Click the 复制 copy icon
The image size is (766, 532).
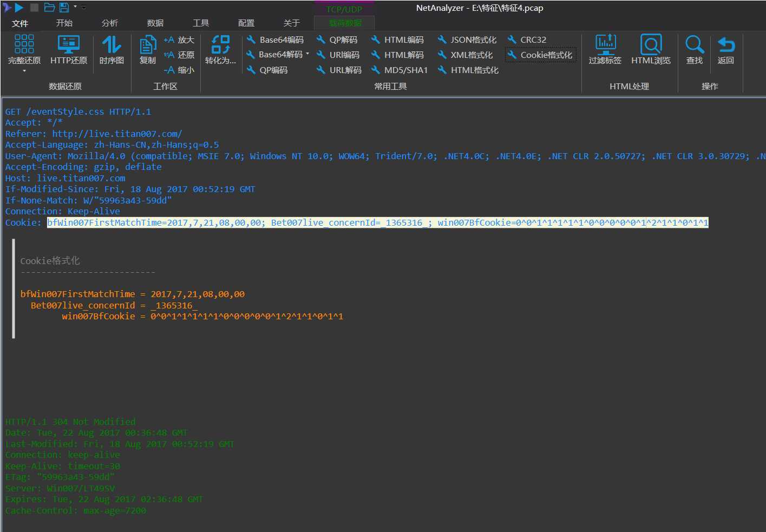(x=147, y=44)
